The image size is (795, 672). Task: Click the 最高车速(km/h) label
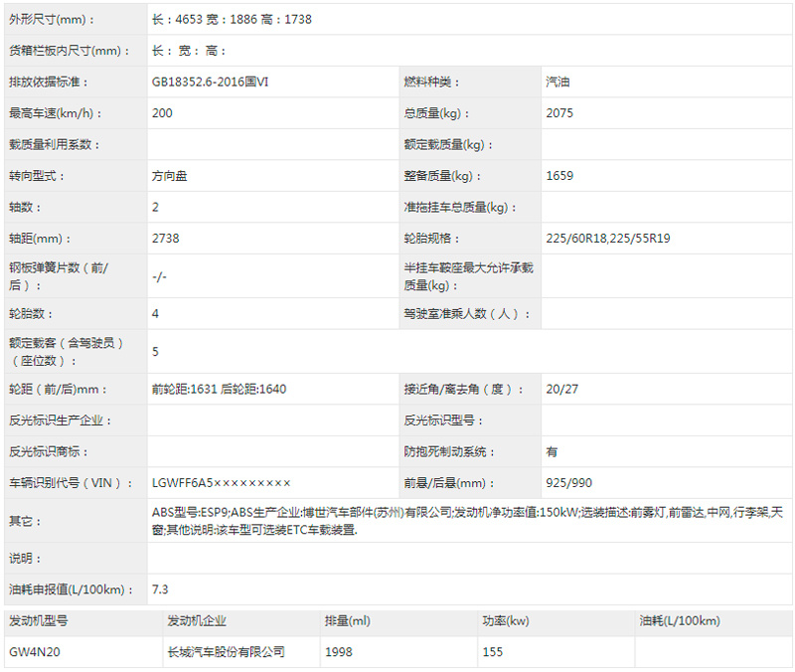pos(56,113)
